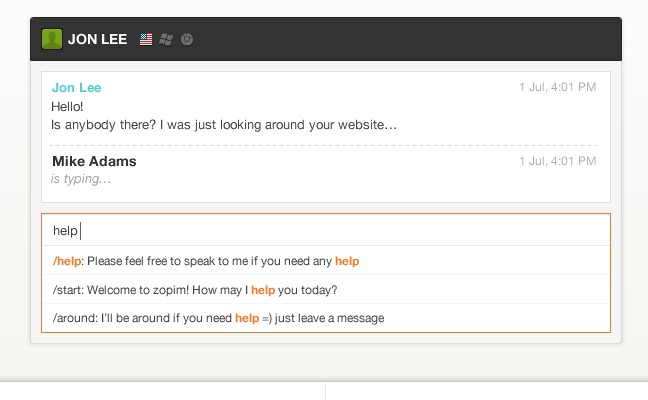Viewport: 648px width, 400px height.
Task: Click the timestamp beside Mike Adams
Action: click(557, 161)
